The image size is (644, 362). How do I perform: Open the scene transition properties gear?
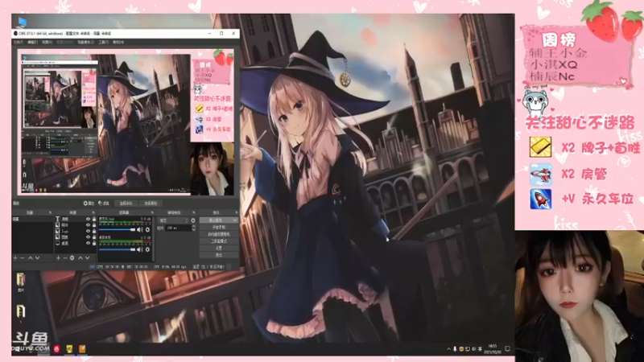(193, 220)
